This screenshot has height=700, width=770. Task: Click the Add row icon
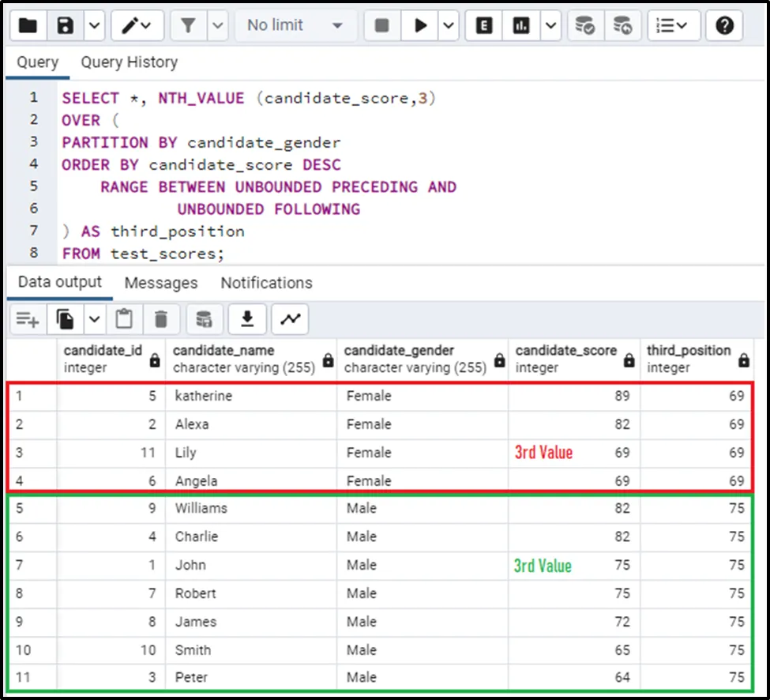(28, 319)
